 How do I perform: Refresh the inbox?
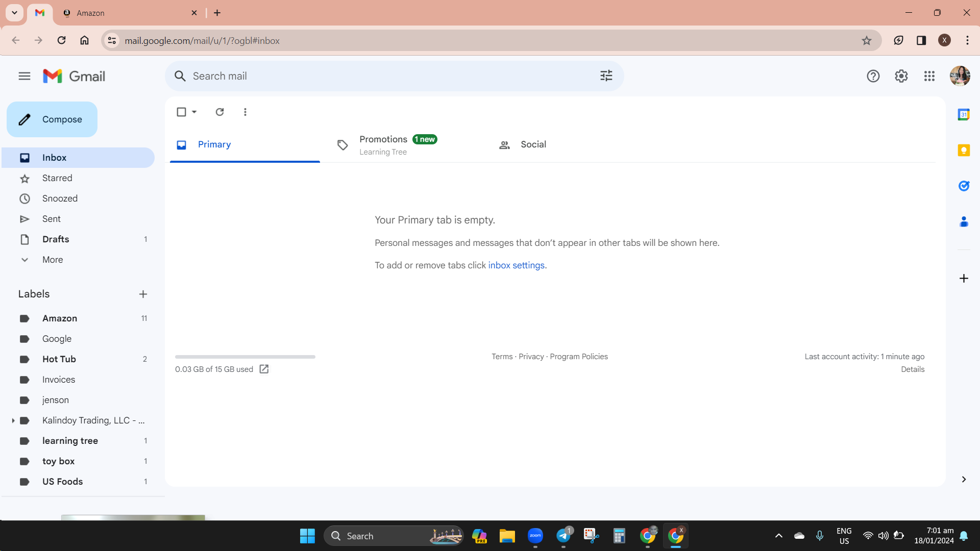(219, 112)
